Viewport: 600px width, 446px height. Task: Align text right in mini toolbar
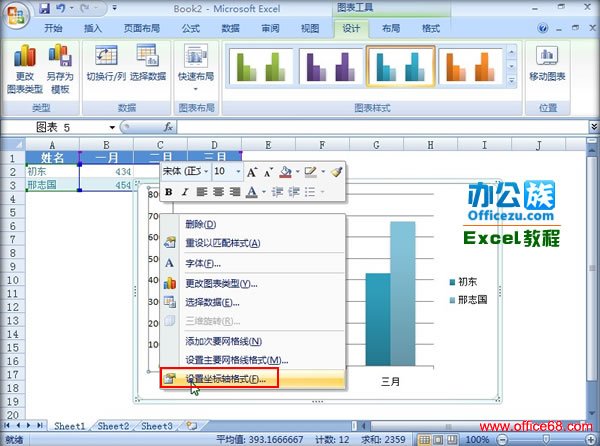[235, 192]
